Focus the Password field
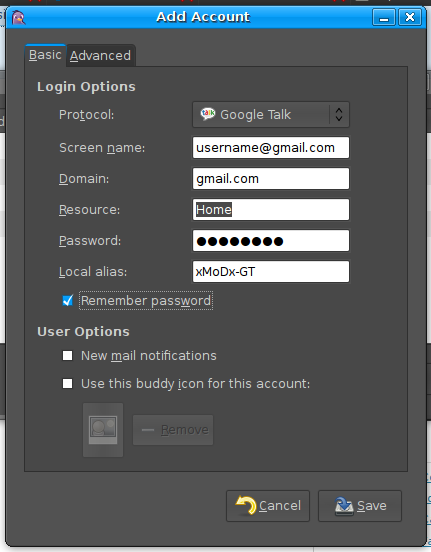The image size is (431, 552). coord(271,241)
